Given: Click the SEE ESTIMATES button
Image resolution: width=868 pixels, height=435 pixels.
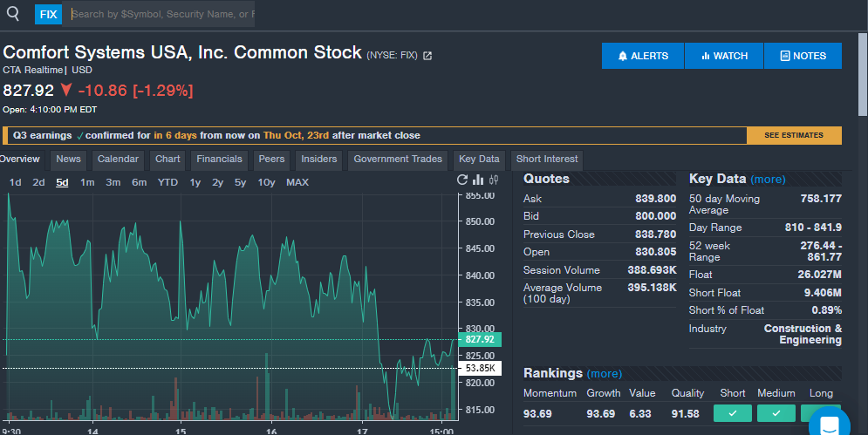Looking at the screenshot, I should pyautogui.click(x=793, y=135).
